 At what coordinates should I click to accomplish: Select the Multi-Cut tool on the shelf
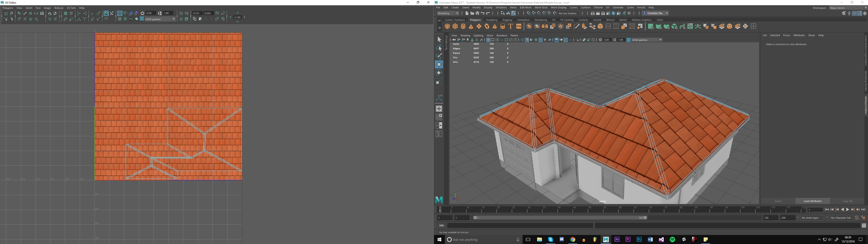pyautogui.click(x=576, y=26)
